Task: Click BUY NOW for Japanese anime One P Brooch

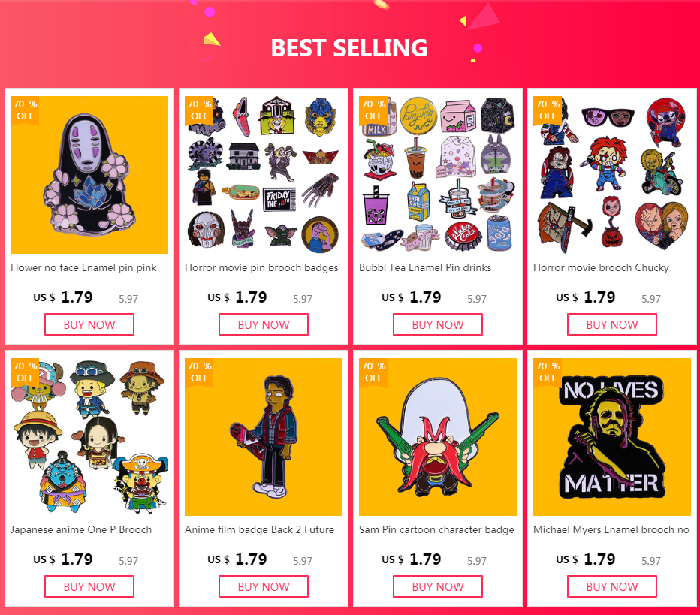Action: point(89,586)
